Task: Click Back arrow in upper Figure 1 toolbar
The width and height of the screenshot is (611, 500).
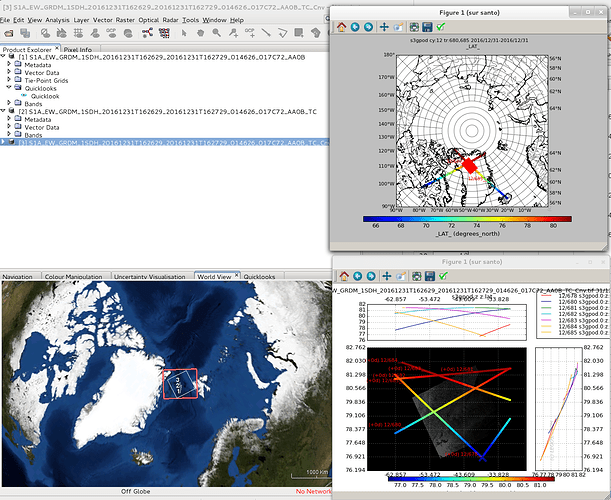Action: point(355,27)
